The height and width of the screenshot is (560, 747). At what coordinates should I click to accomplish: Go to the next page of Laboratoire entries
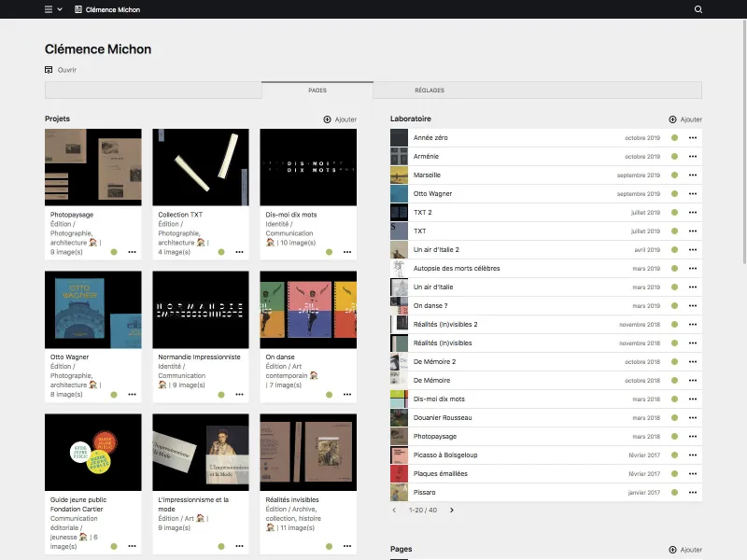point(450,511)
